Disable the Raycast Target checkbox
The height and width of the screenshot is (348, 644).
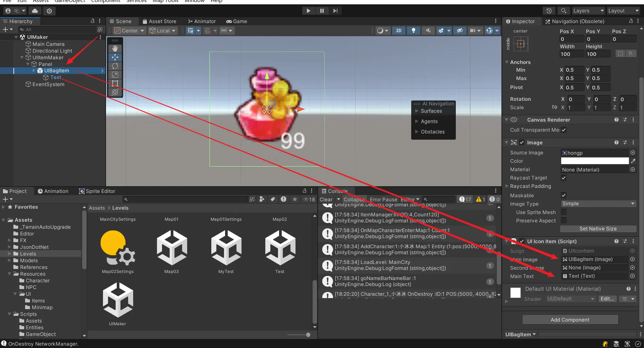click(x=564, y=178)
